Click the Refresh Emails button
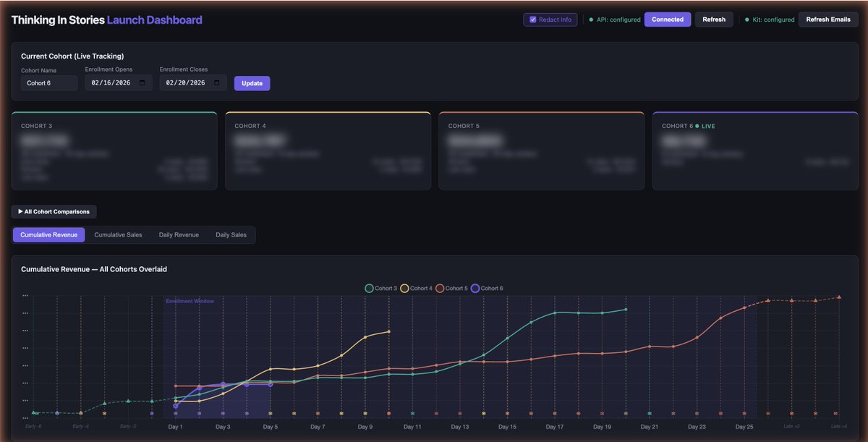The height and width of the screenshot is (442, 868). pyautogui.click(x=828, y=20)
